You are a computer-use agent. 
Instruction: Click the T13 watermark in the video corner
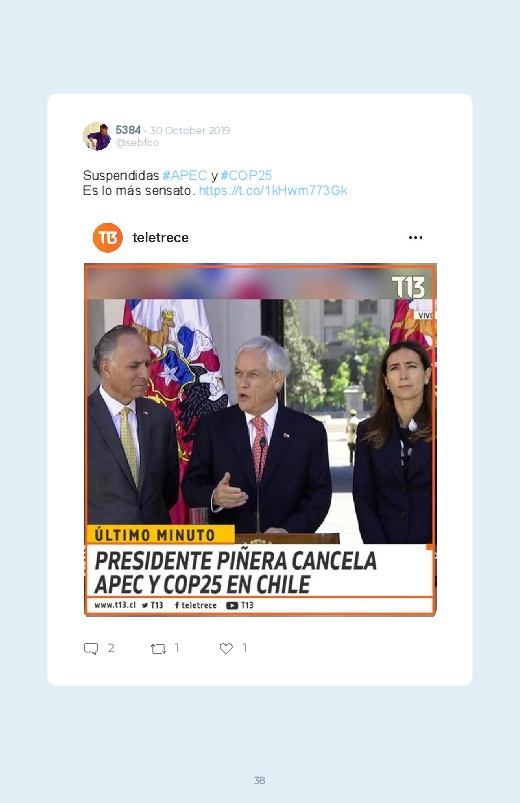coord(408,287)
